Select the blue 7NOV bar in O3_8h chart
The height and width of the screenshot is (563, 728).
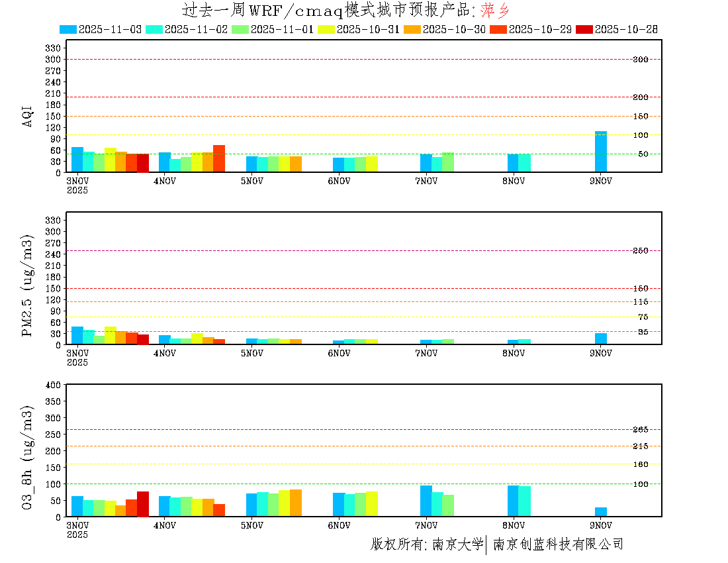pos(426,501)
